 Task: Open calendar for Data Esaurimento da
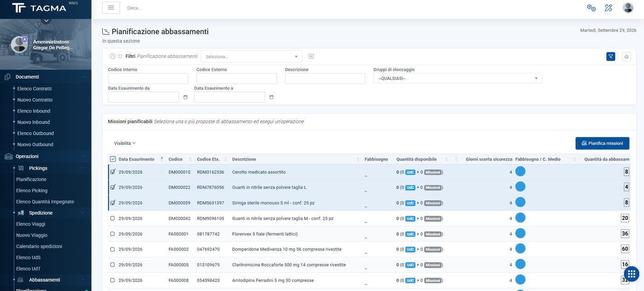tap(185, 97)
